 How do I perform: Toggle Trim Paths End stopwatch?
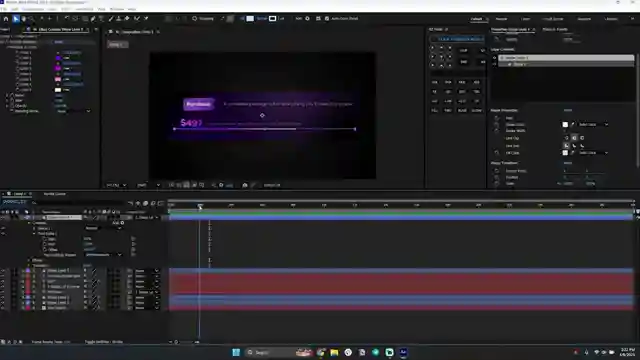click(45, 244)
